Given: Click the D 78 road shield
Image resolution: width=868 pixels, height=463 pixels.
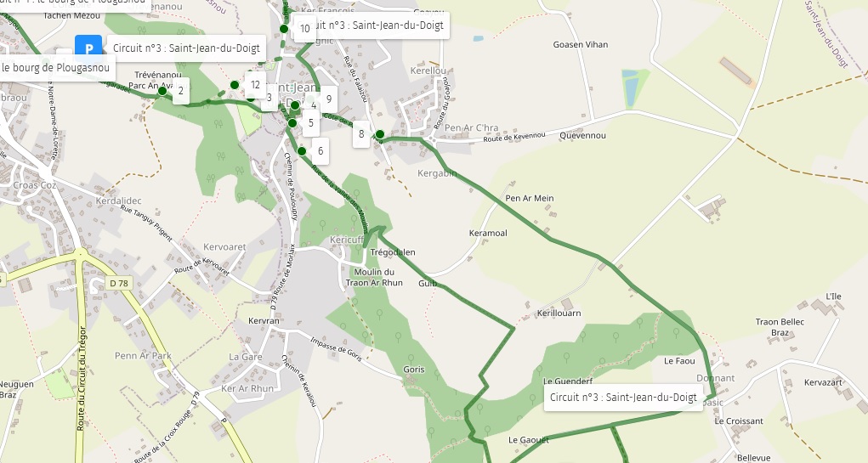Looking at the screenshot, I should click(118, 283).
